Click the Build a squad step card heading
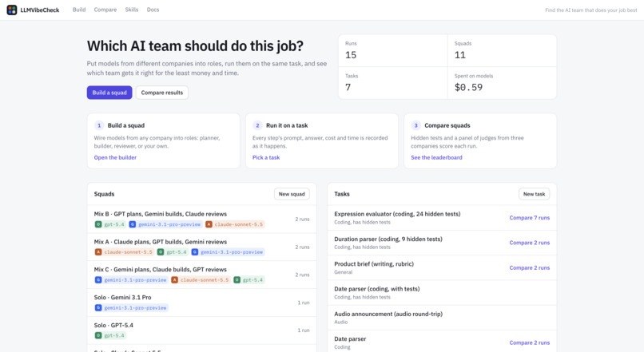Viewport: 644px width, 352px height. click(x=126, y=125)
